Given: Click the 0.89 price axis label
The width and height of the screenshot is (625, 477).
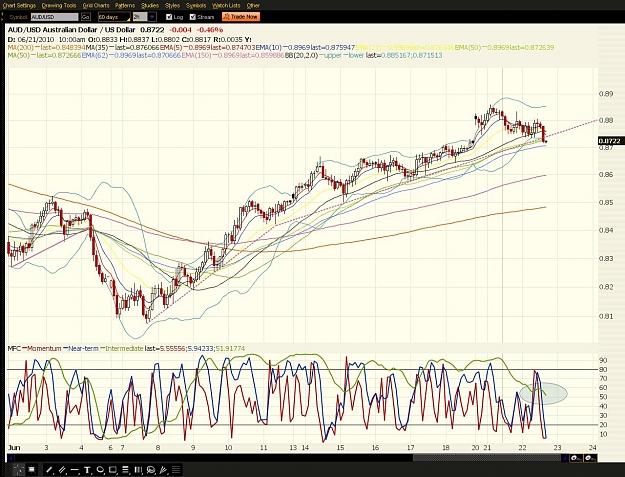Looking at the screenshot, I should (606, 94).
